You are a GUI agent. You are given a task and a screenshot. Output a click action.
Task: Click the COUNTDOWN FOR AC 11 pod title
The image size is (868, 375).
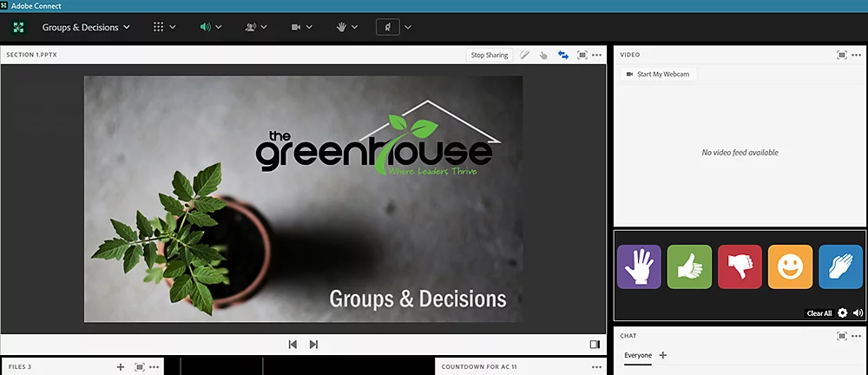(479, 366)
